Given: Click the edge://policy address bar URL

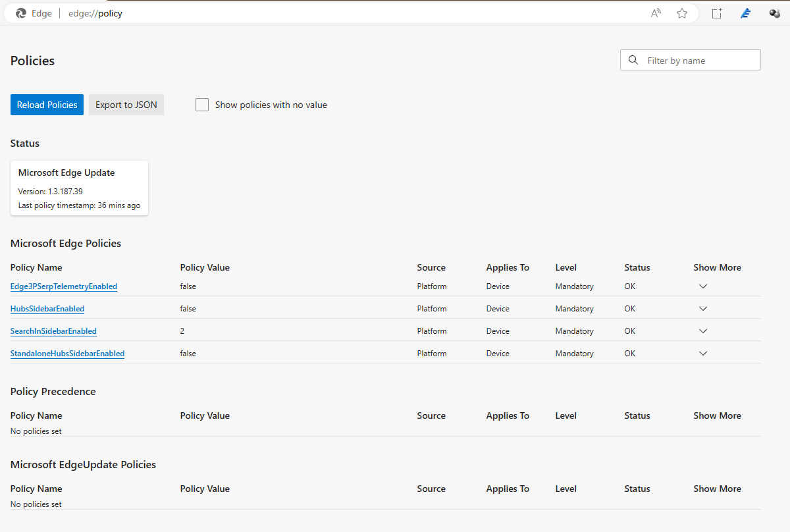Looking at the screenshot, I should coord(95,13).
